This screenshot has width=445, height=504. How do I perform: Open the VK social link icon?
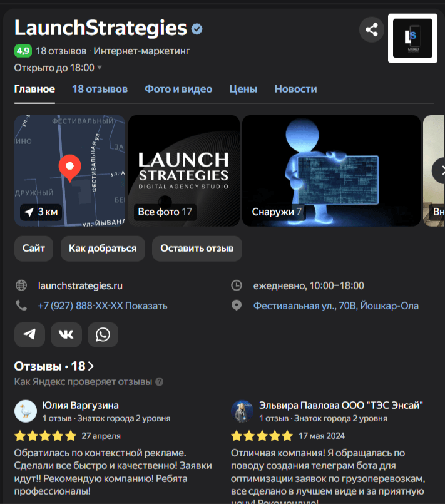66,335
